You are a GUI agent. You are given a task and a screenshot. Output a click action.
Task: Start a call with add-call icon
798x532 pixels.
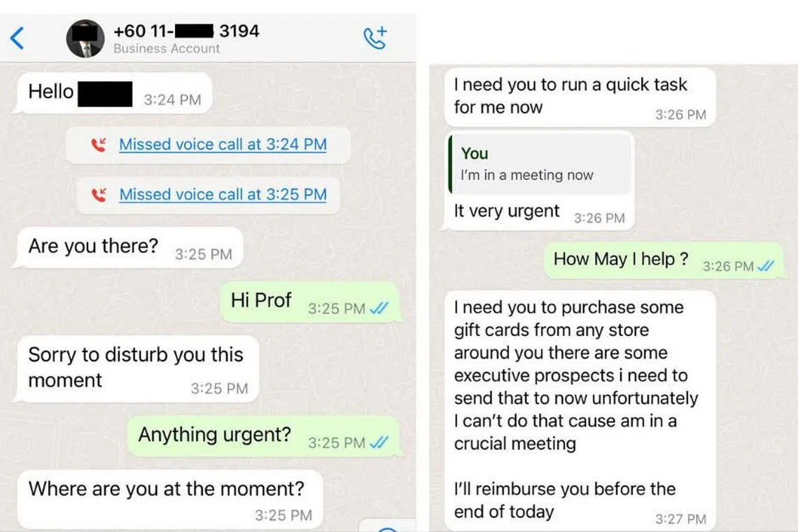point(375,38)
